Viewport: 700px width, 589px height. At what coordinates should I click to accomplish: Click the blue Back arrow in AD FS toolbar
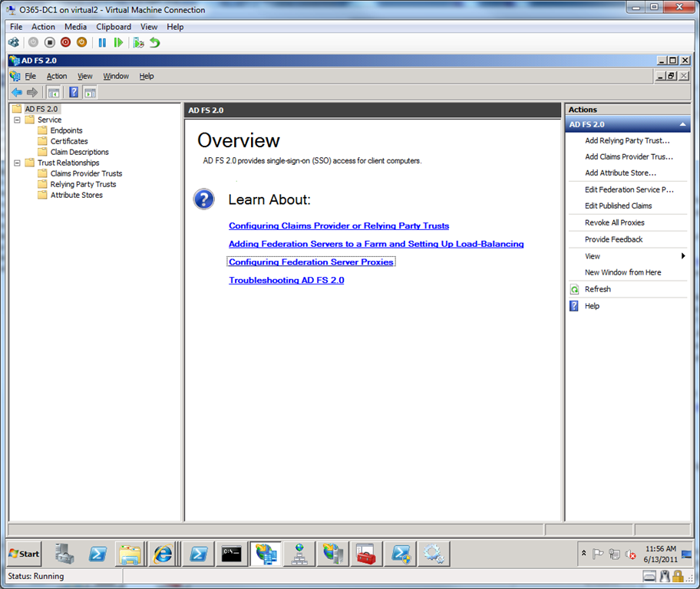[17, 92]
